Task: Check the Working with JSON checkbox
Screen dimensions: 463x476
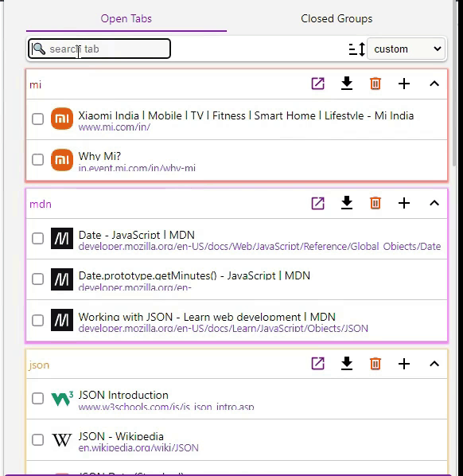Action: click(37, 320)
